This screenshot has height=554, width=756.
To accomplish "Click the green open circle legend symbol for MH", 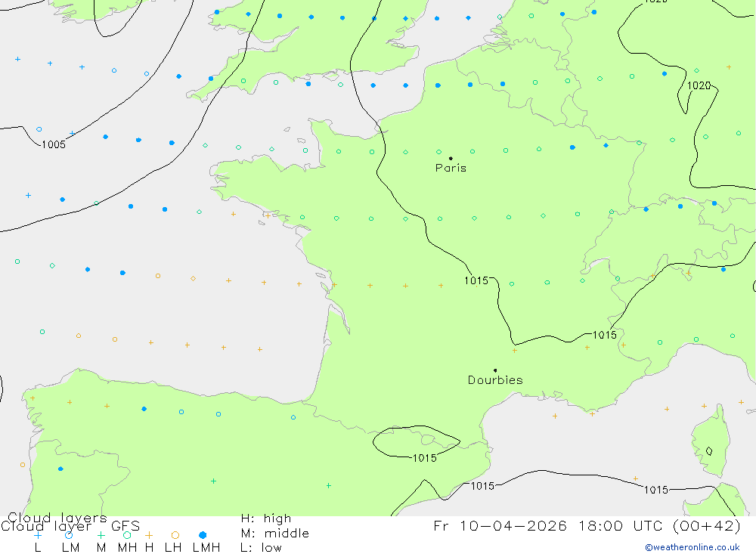I will (x=127, y=535).
